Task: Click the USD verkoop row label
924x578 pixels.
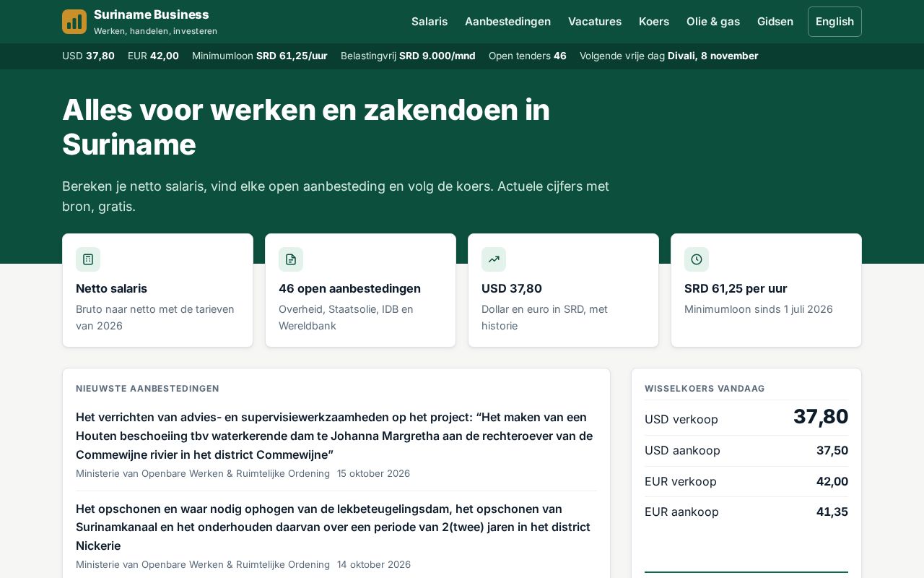Action: click(x=681, y=419)
